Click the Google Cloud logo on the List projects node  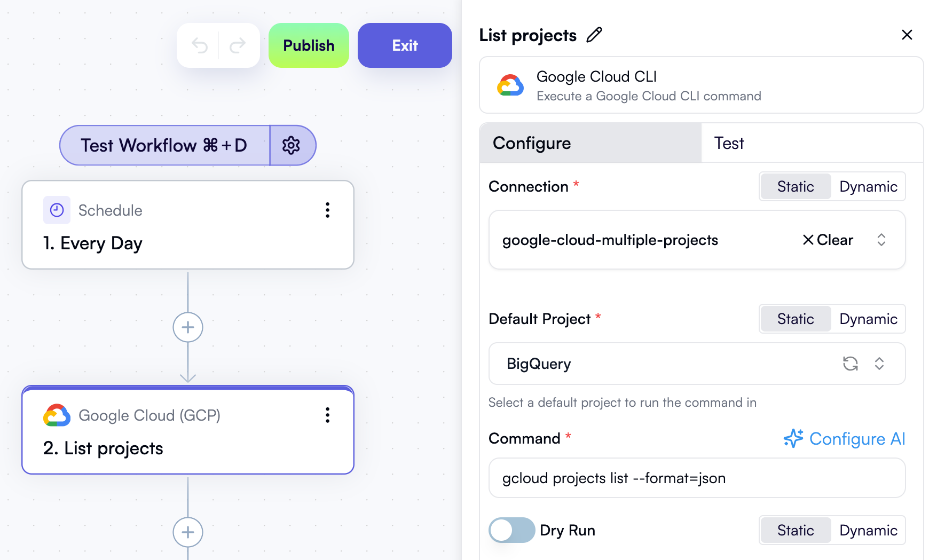click(57, 415)
